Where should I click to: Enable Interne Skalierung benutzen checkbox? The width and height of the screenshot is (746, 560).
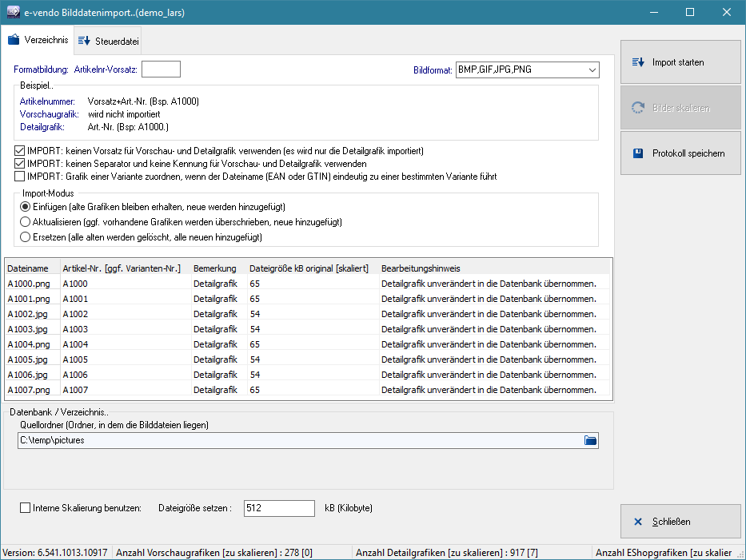click(26, 508)
